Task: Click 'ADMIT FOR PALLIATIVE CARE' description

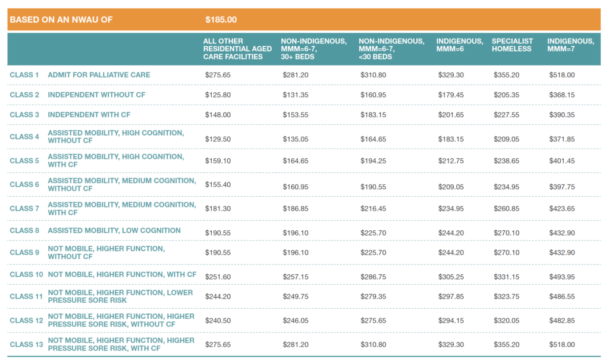Action: [99, 75]
